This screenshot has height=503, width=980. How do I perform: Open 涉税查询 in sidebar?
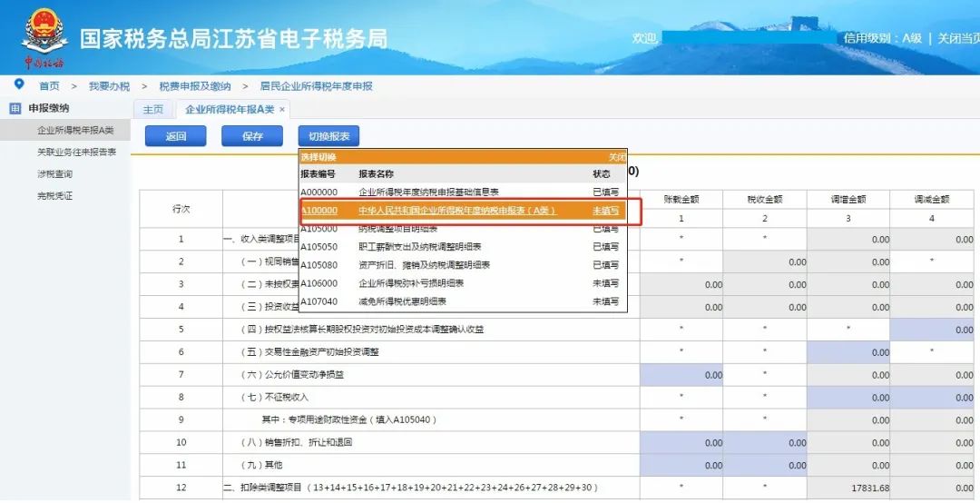pyautogui.click(x=55, y=174)
